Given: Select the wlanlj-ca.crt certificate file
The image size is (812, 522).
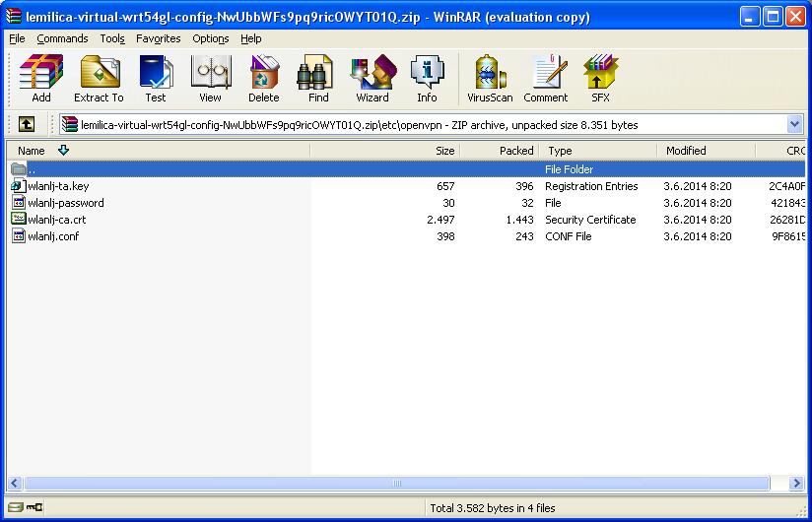Looking at the screenshot, I should [x=56, y=220].
